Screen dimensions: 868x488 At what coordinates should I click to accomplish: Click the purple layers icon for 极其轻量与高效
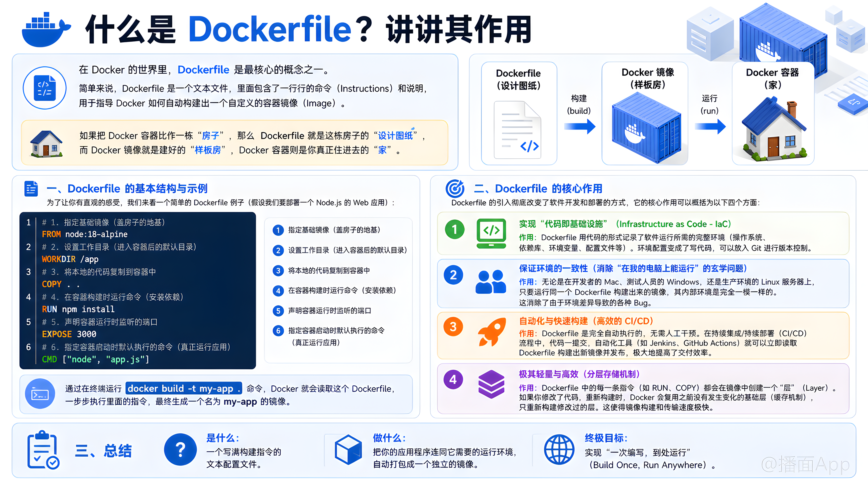pos(492,384)
